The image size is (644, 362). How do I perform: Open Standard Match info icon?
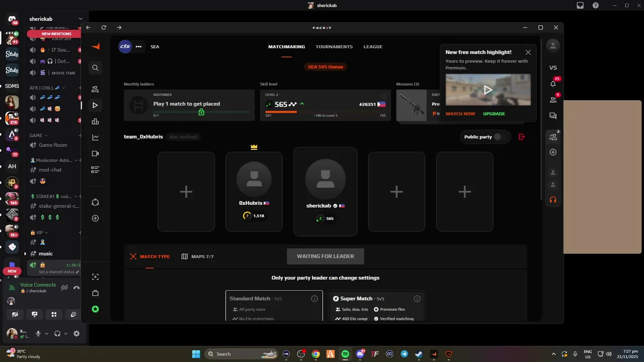tap(314, 299)
